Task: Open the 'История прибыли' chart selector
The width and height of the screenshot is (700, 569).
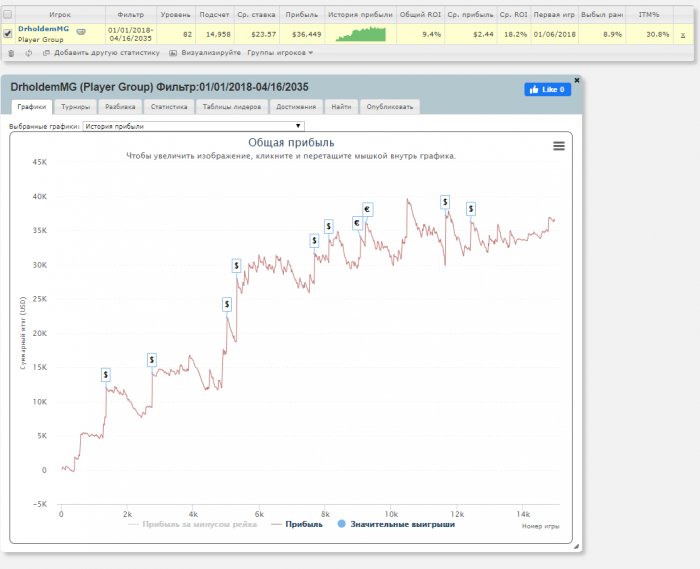Action: (x=194, y=126)
